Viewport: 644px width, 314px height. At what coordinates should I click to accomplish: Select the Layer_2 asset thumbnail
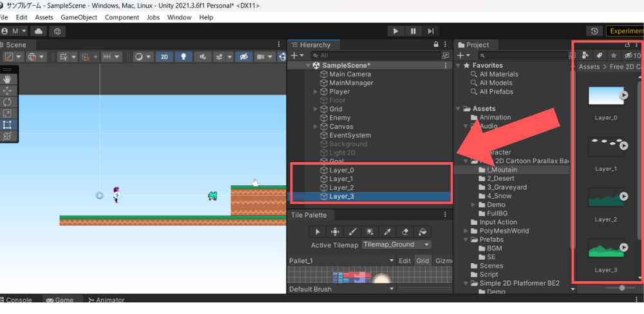pos(606,198)
